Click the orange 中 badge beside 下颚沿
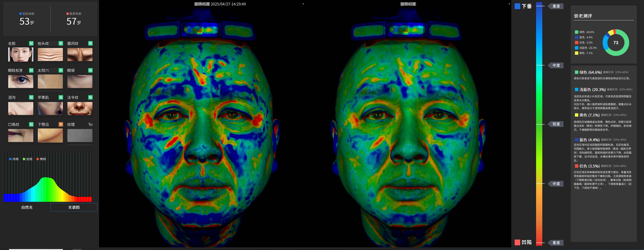The height and width of the screenshot is (250, 644). click(61, 125)
